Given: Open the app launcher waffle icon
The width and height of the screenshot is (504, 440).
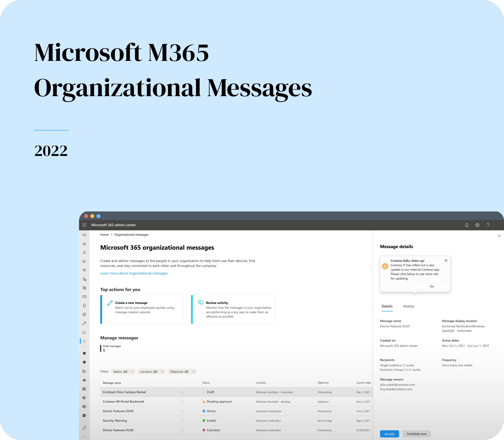Looking at the screenshot, I should click(x=84, y=225).
